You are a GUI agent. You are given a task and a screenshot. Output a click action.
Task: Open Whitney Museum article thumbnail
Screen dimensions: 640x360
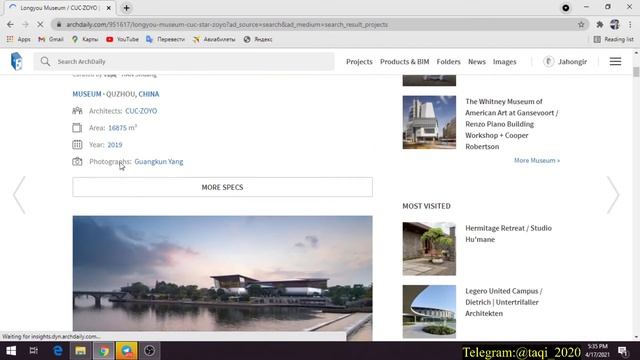pos(429,122)
